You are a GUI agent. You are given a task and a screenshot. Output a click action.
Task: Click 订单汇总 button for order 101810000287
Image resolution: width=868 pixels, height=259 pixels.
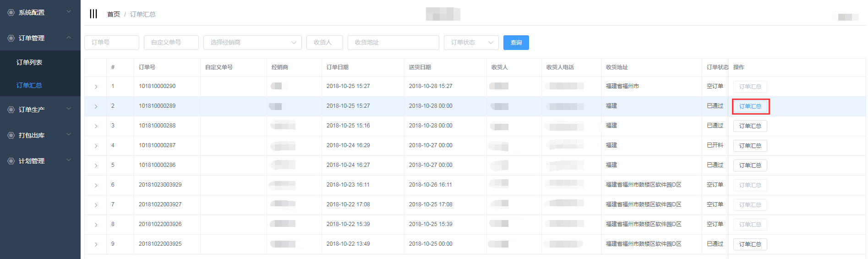(750, 146)
